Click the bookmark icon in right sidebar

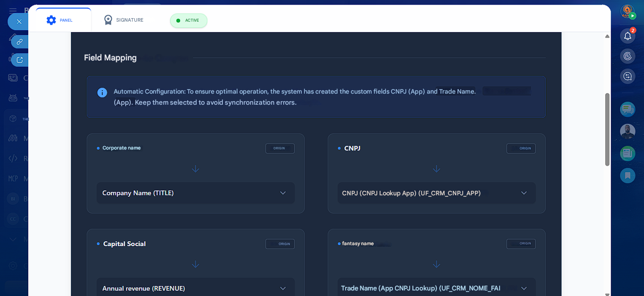click(627, 176)
